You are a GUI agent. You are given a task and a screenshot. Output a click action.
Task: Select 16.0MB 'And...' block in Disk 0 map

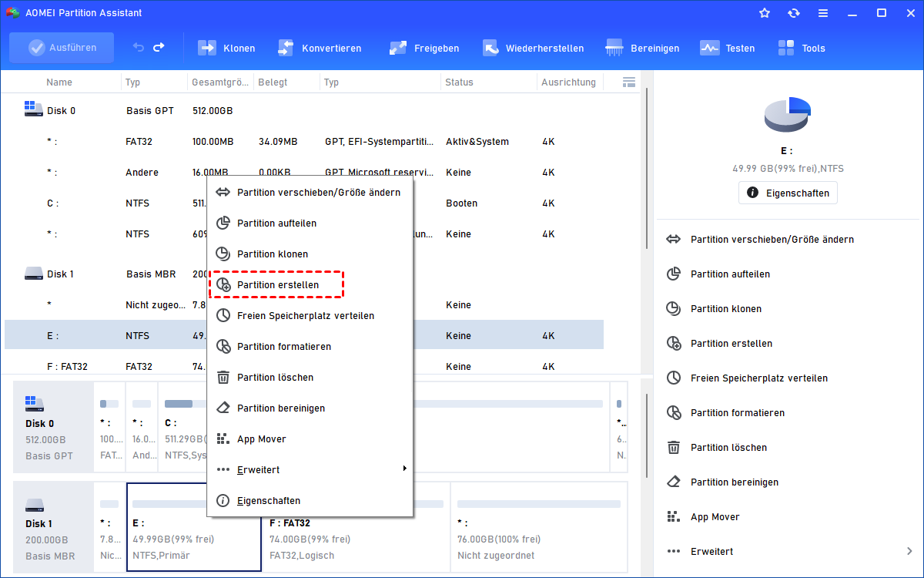(142, 426)
